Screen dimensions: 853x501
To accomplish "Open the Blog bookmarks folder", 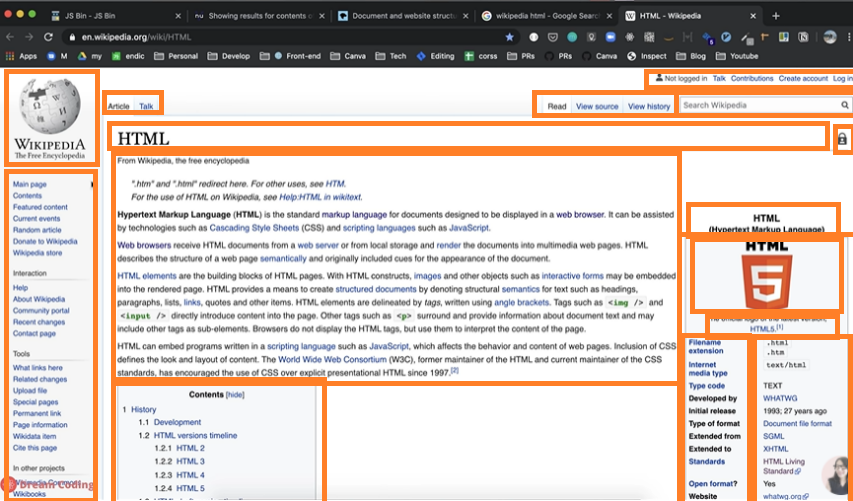I will [691, 56].
